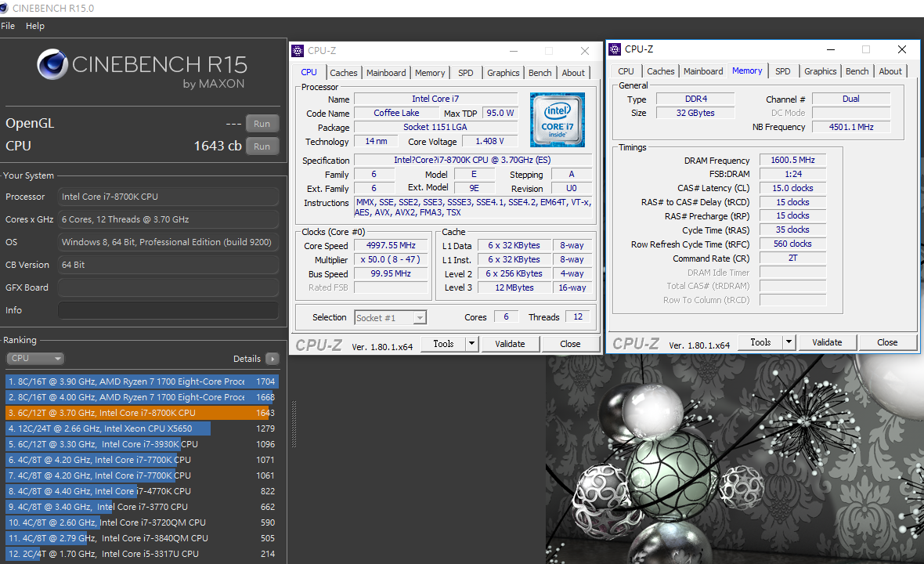Click the Cinebench app icon in title bar
The height and width of the screenshot is (564, 924).
tap(4, 8)
